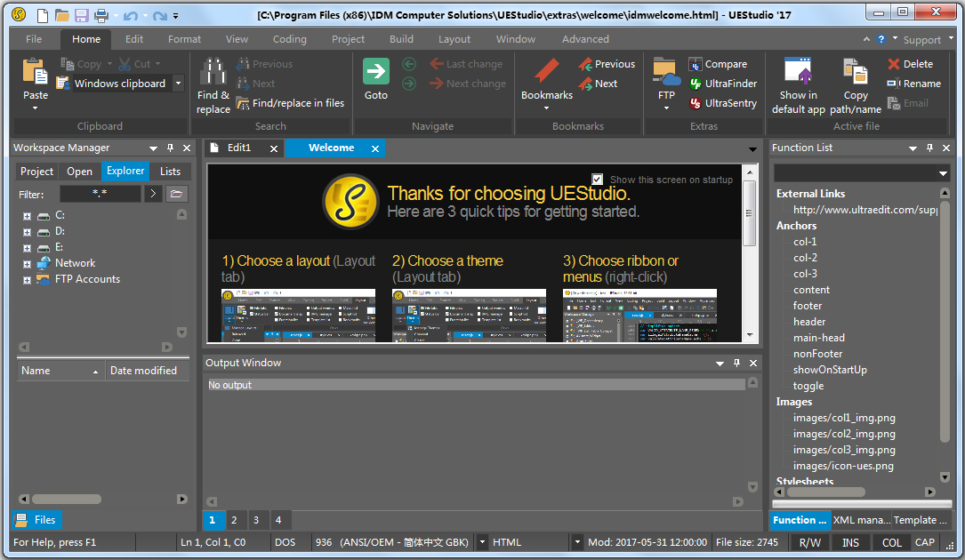The height and width of the screenshot is (560, 965).
Task: Expand the FTP Accounts node
Action: tap(27, 280)
